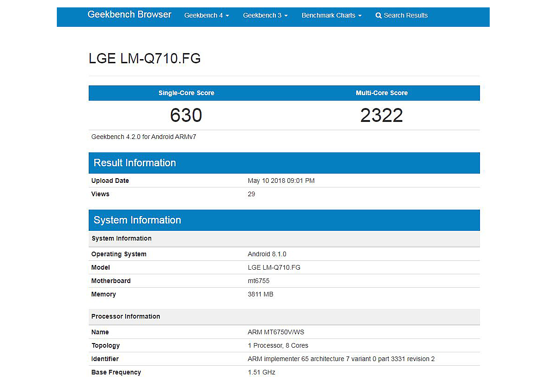Click the blue System Information section header
The image size is (547, 392).
(x=284, y=220)
